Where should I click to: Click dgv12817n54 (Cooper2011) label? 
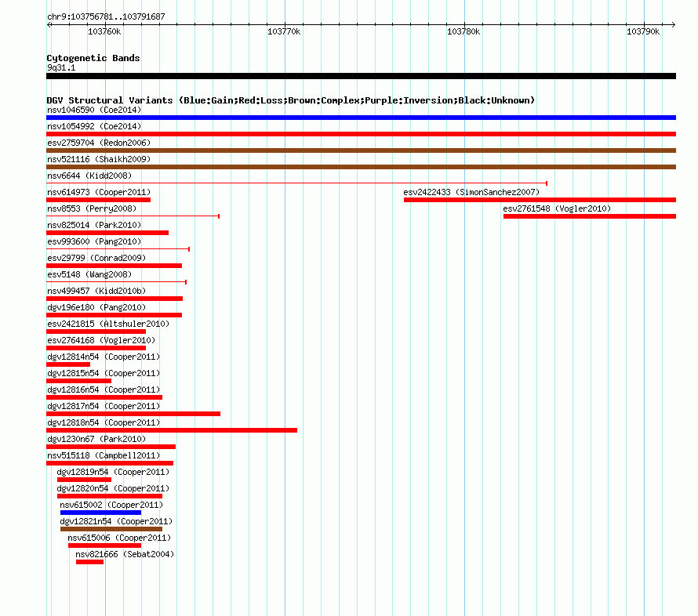coord(104,406)
